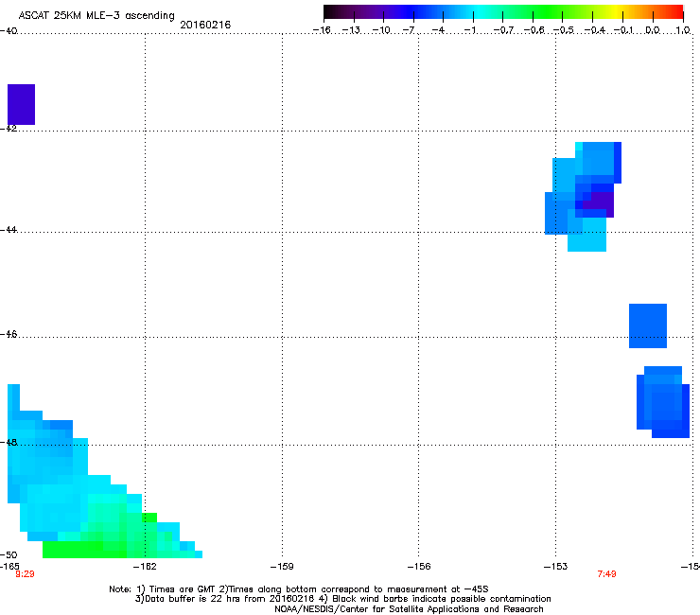The width and height of the screenshot is (700, 615).
Task: Click the -0.6 colorbar tick label
Action: [534, 30]
